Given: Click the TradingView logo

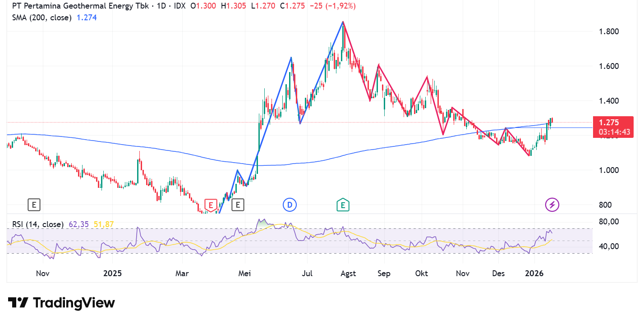Looking at the screenshot, I should (x=61, y=303).
